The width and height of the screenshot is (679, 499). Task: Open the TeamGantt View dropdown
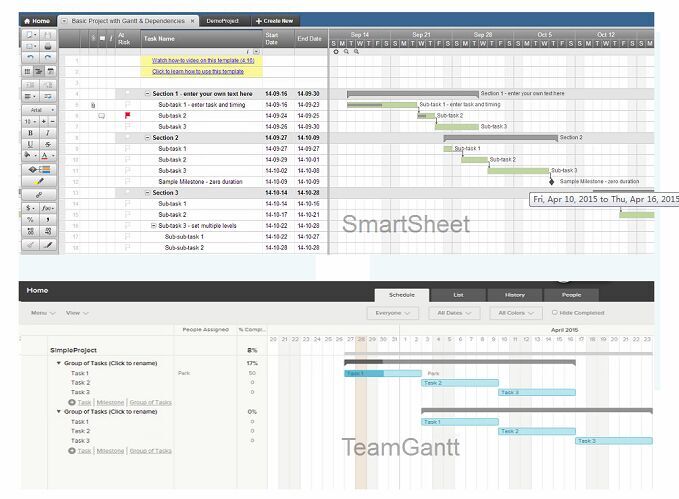[77, 313]
